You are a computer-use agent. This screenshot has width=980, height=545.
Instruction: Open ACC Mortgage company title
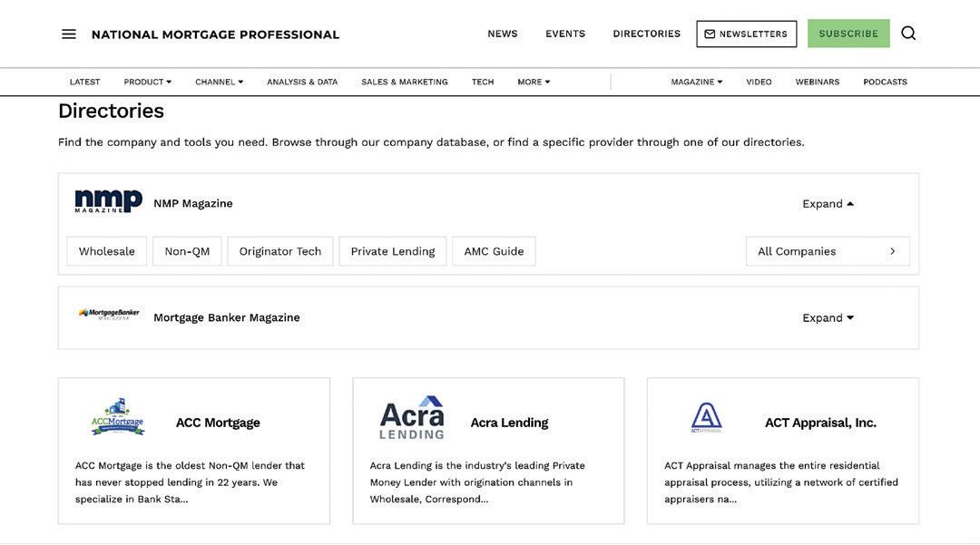pyautogui.click(x=218, y=423)
